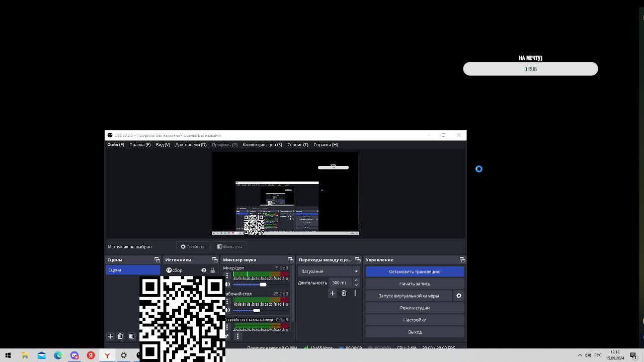Open File Explorer from the taskbar
644x362 pixels.
25,355
